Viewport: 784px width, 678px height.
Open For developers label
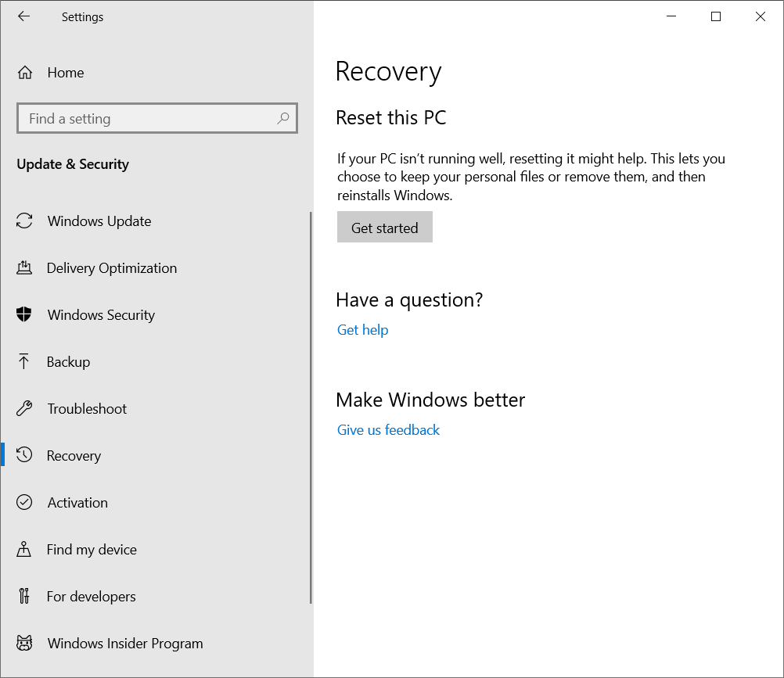point(91,597)
